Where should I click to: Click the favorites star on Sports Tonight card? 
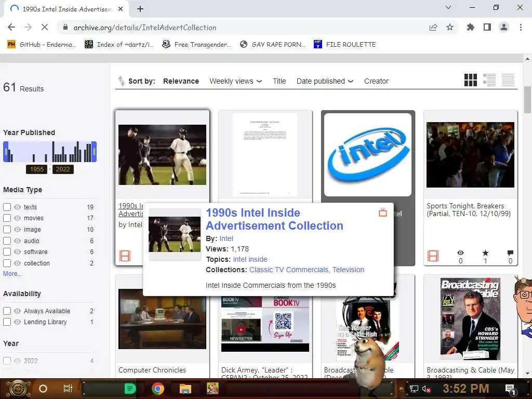click(x=486, y=253)
